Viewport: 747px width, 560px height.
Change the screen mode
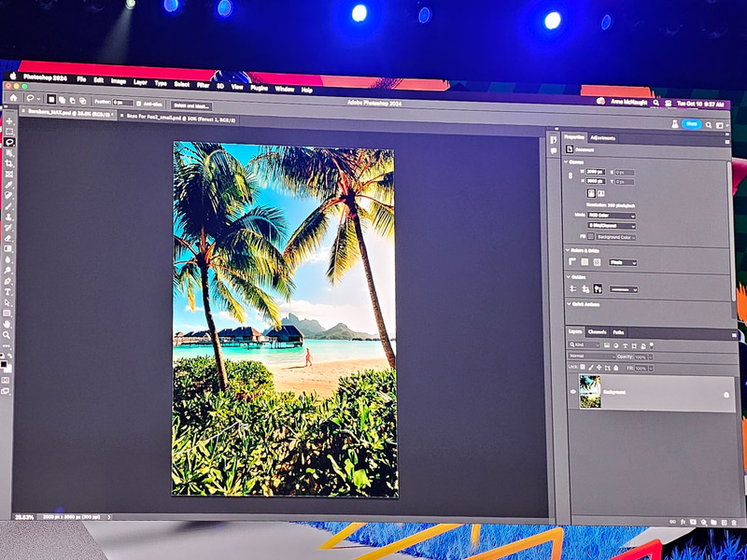6,391
